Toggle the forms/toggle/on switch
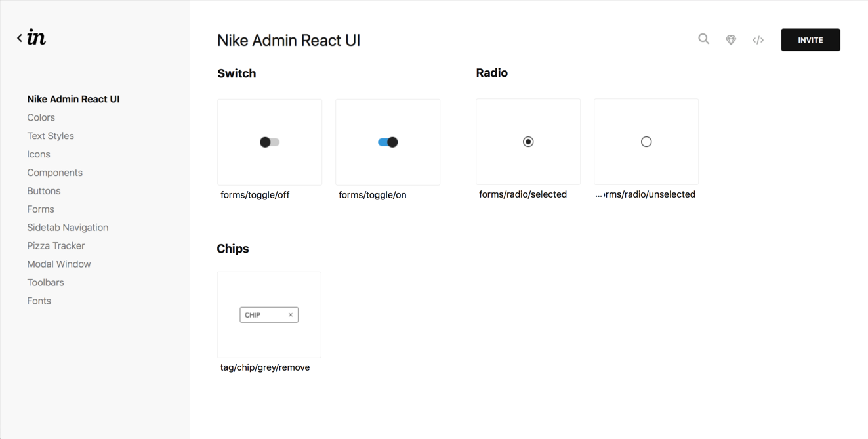868x439 pixels. [x=387, y=142]
